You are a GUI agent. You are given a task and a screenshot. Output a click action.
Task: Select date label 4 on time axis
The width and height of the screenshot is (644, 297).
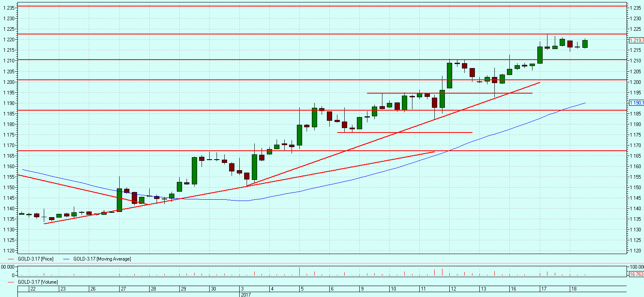click(272, 289)
